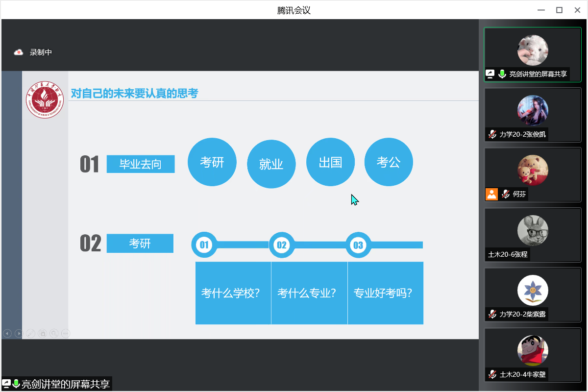This screenshot has height=392, width=588.
Task: Click the cloud recording icon
Action: [x=19, y=52]
